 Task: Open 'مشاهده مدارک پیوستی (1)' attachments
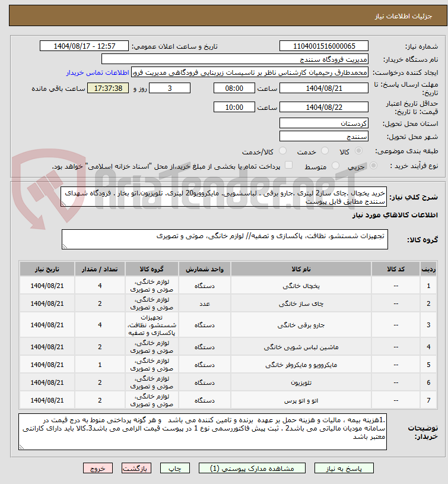point(252,468)
